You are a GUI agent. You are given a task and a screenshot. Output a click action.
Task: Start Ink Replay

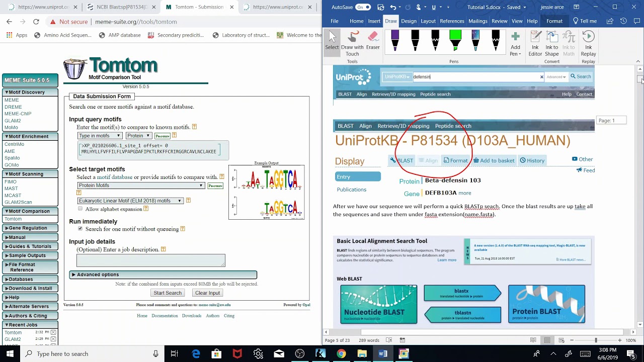(588, 43)
